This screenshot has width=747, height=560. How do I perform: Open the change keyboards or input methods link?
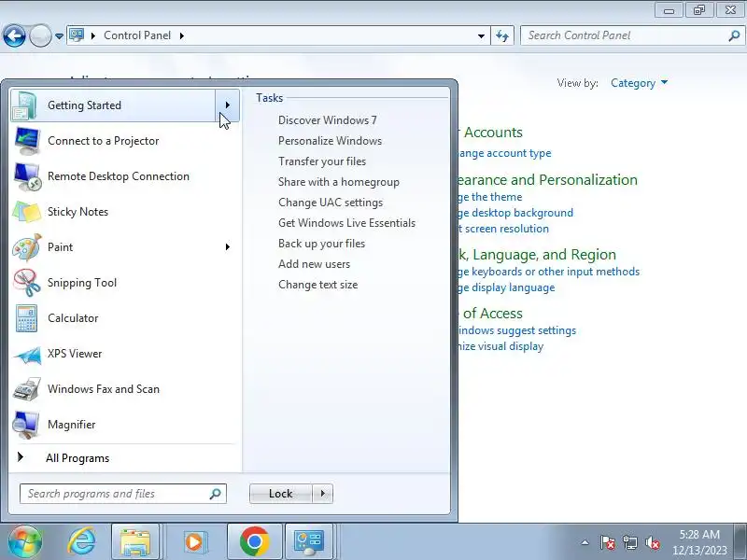[549, 272]
